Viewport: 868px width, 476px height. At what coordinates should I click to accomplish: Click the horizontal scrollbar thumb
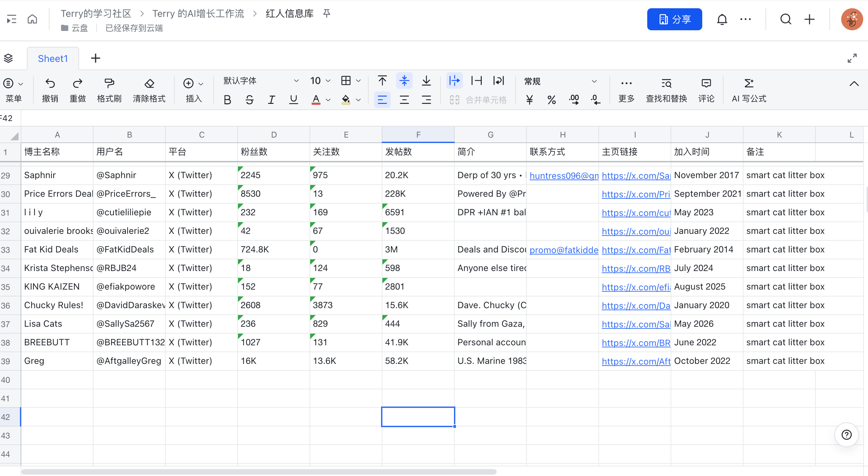coord(259,472)
